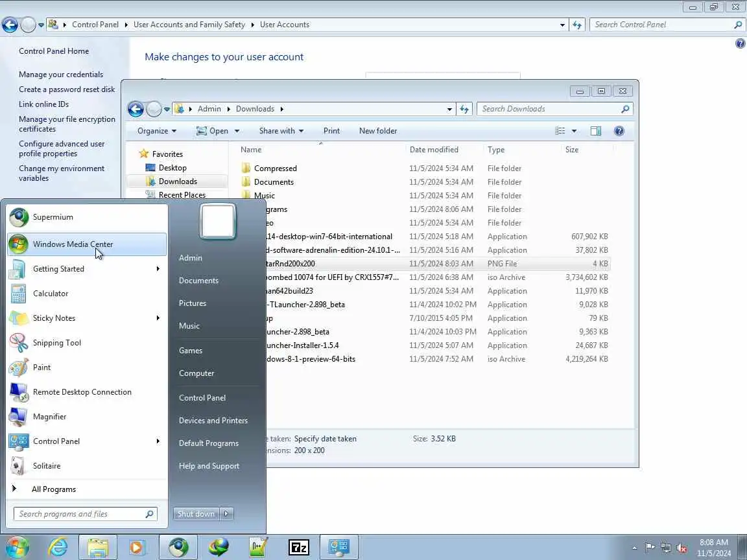
Task: Open Internet Explorer from taskbar
Action: pyautogui.click(x=58, y=548)
